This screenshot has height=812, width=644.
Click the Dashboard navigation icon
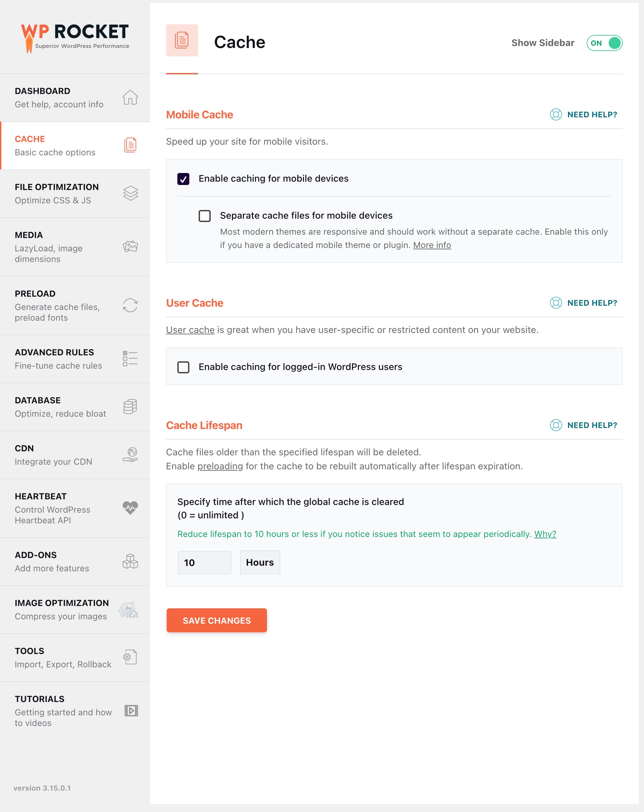130,98
